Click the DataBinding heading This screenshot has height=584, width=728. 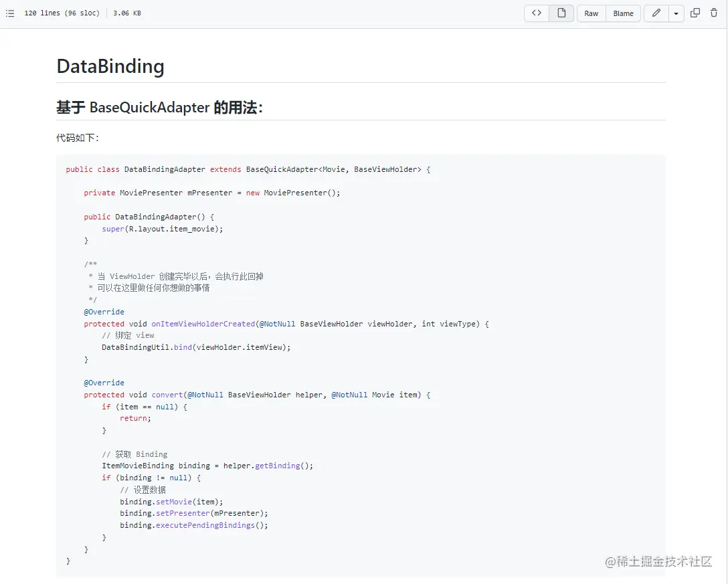[x=110, y=66]
